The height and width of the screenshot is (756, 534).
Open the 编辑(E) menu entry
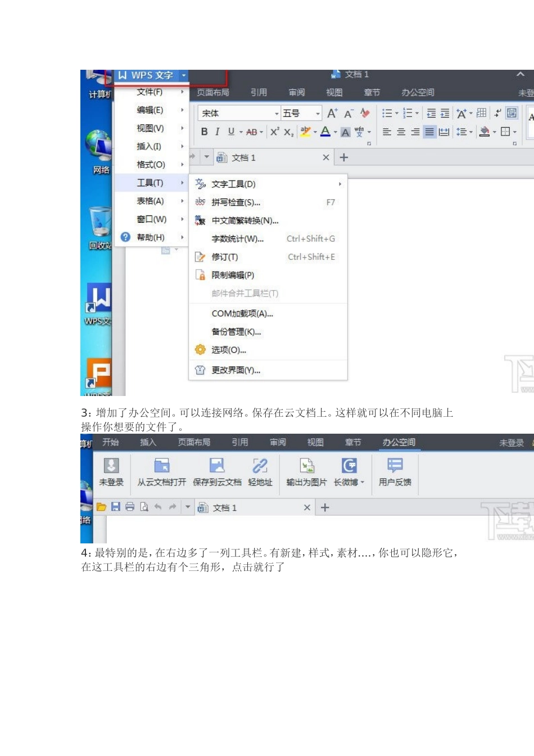[x=150, y=110]
